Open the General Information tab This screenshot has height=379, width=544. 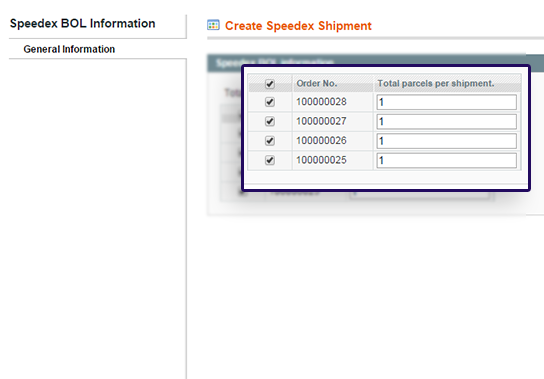pos(69,49)
